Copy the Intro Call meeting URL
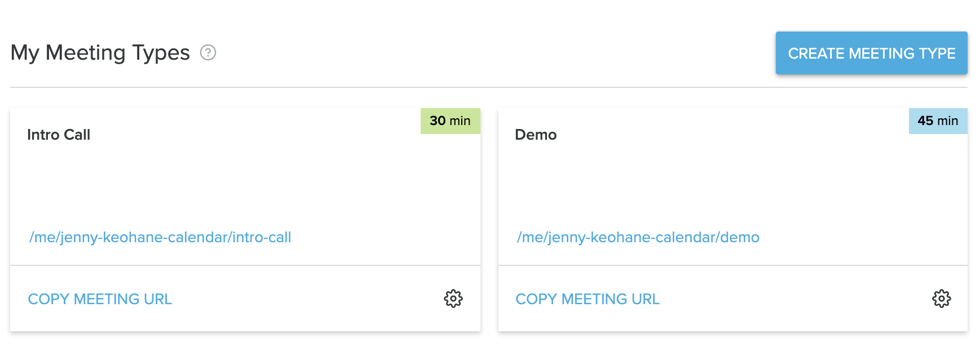Screen dimensions: 980x347 coord(100,299)
